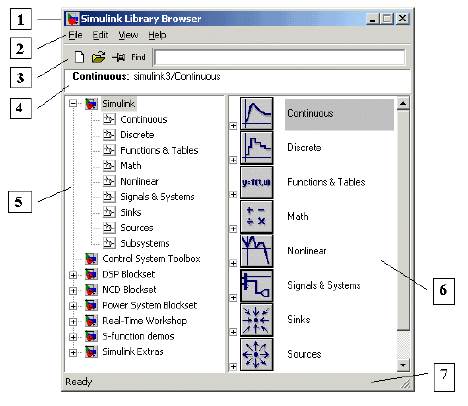Click the scroll-up arrow of the right pane

pos(403,104)
